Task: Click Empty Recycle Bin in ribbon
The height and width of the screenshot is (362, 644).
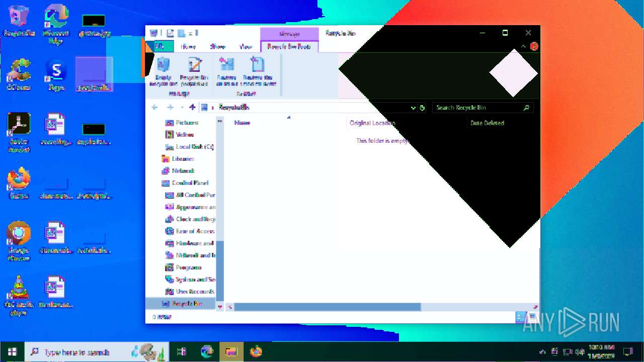Action: click(163, 71)
